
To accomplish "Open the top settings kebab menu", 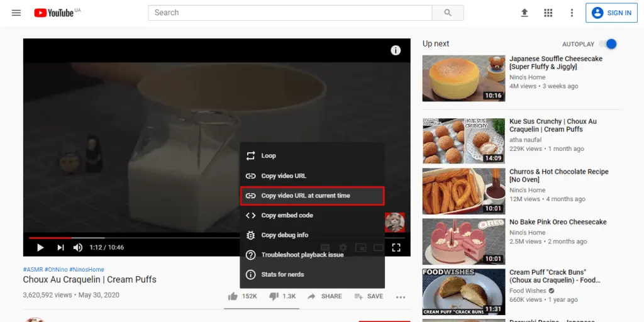I will (572, 13).
